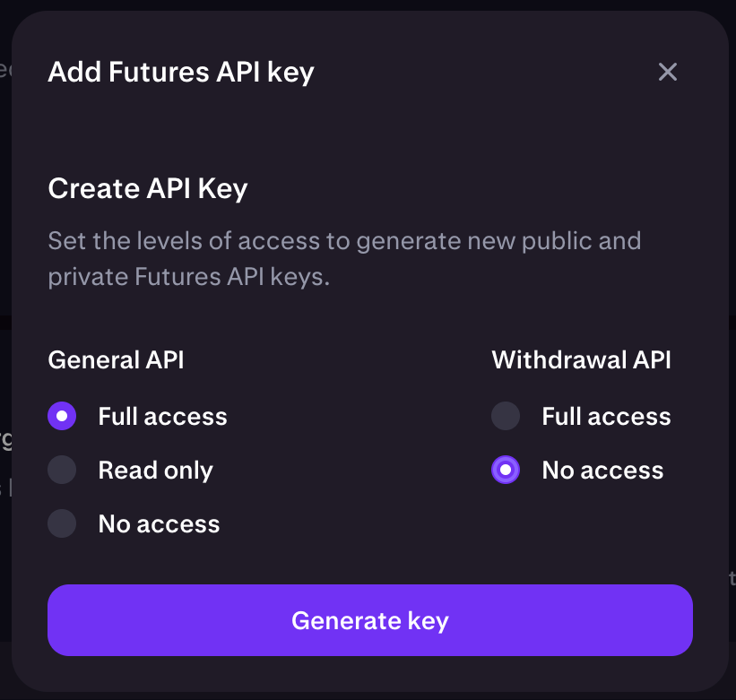This screenshot has width=736, height=700.
Task: Select Withdrawal API No access radio button
Action: [x=506, y=470]
